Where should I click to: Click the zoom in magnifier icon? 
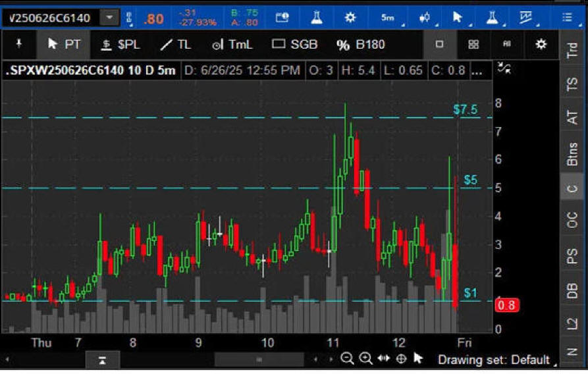click(x=365, y=359)
